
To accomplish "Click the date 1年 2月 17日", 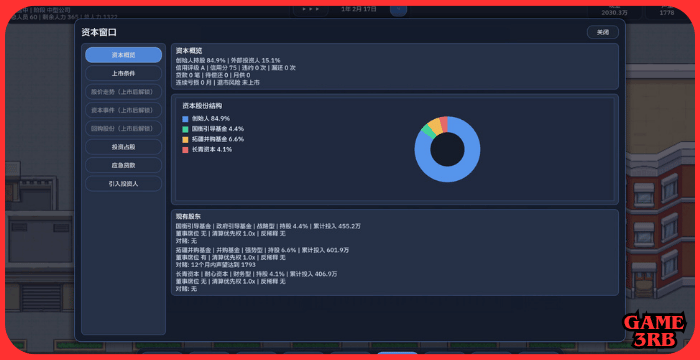I will coord(359,9).
